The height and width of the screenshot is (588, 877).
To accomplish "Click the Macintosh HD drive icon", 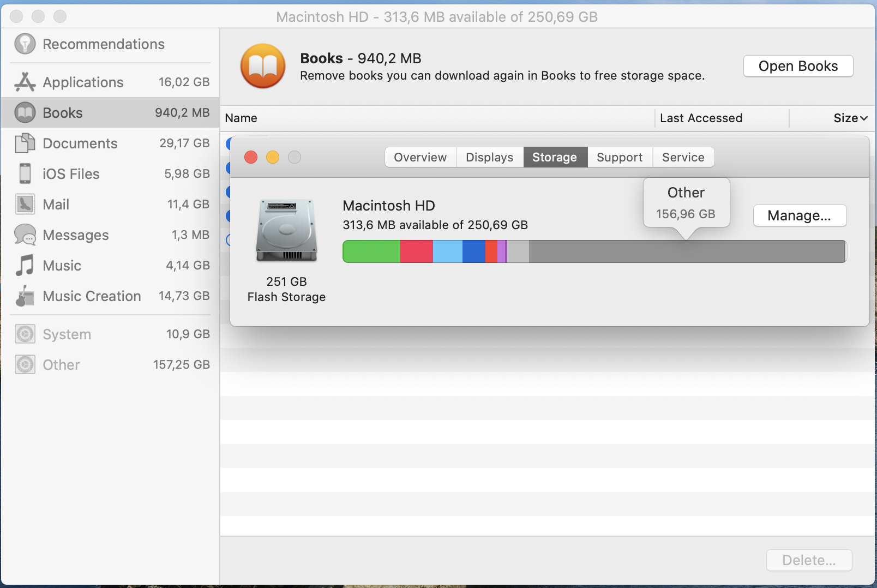I will tap(287, 231).
